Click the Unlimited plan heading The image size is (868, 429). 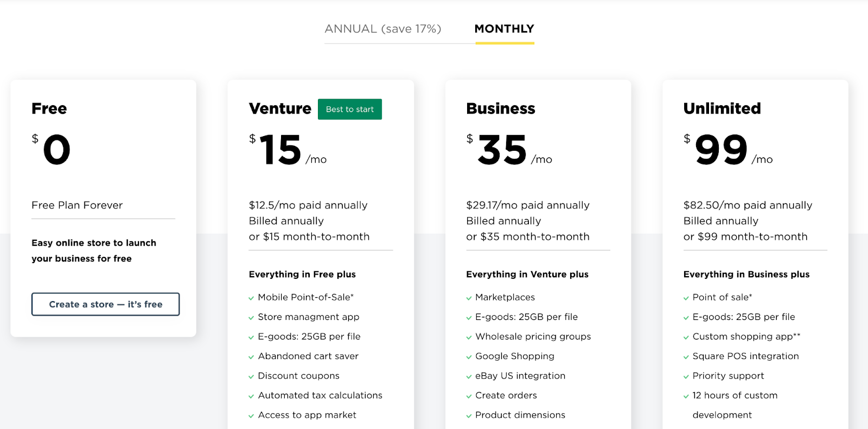(x=722, y=108)
